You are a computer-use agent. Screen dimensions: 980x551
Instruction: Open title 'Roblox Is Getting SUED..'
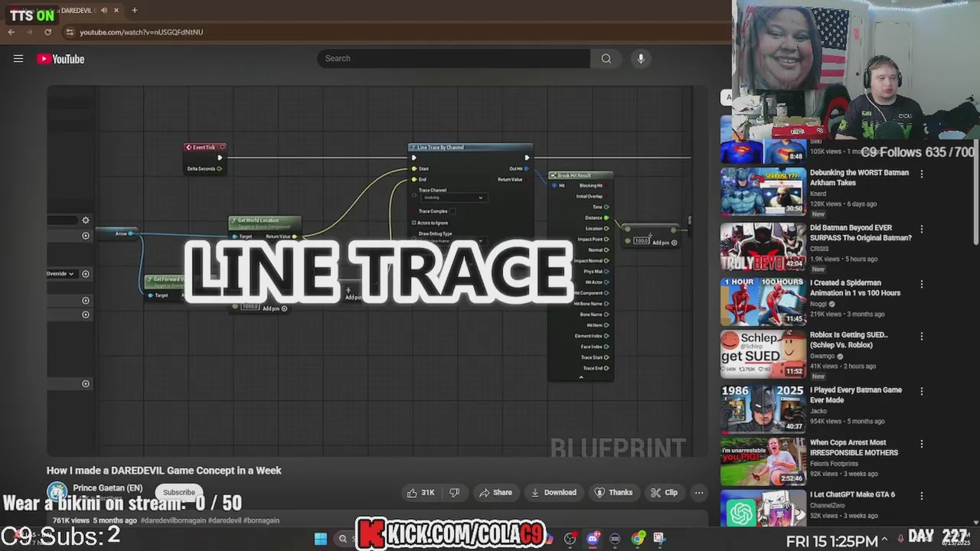849,340
